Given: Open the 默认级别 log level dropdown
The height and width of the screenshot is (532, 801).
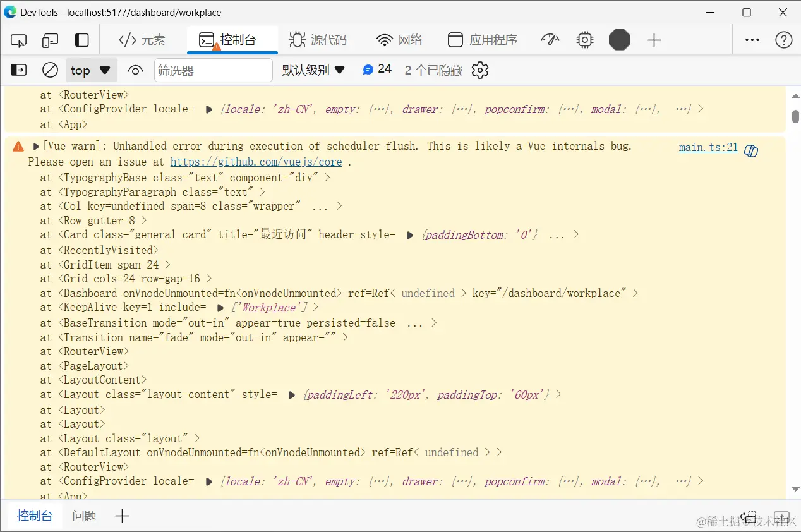Looking at the screenshot, I should (313, 70).
